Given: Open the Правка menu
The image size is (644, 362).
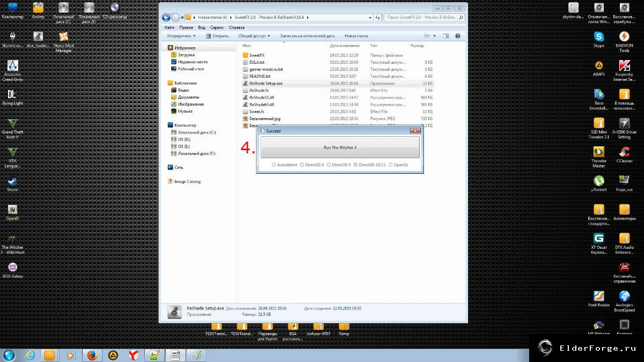Looking at the screenshot, I should (186, 27).
